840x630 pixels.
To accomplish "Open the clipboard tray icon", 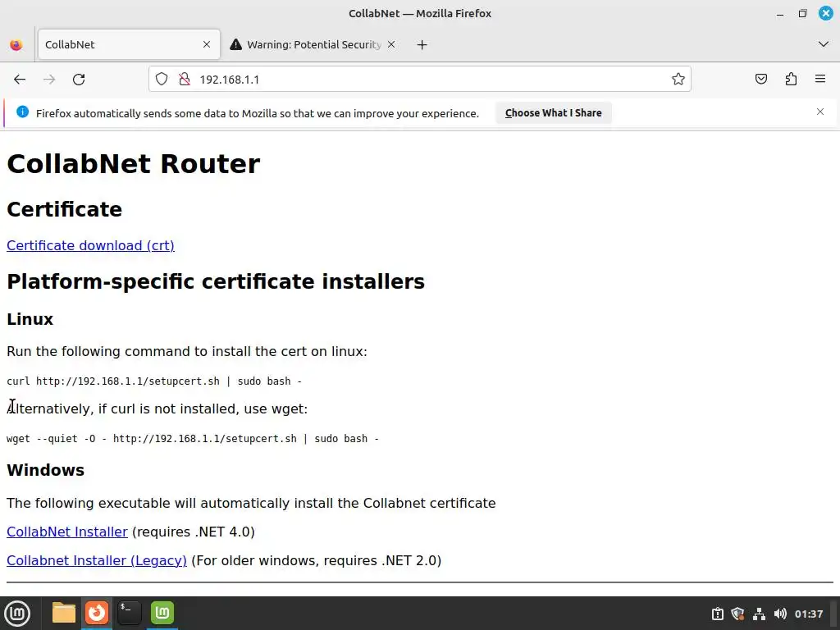I will [x=718, y=614].
